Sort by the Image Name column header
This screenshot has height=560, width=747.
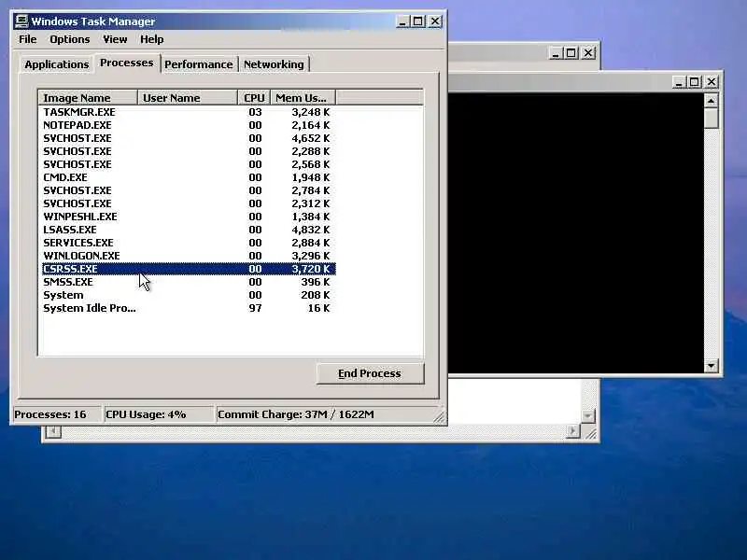click(x=88, y=98)
